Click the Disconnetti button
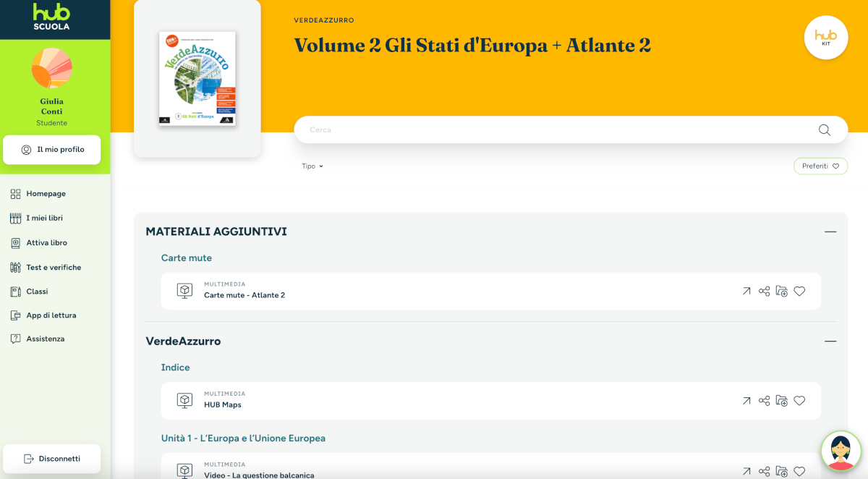868x479 pixels. point(52,459)
